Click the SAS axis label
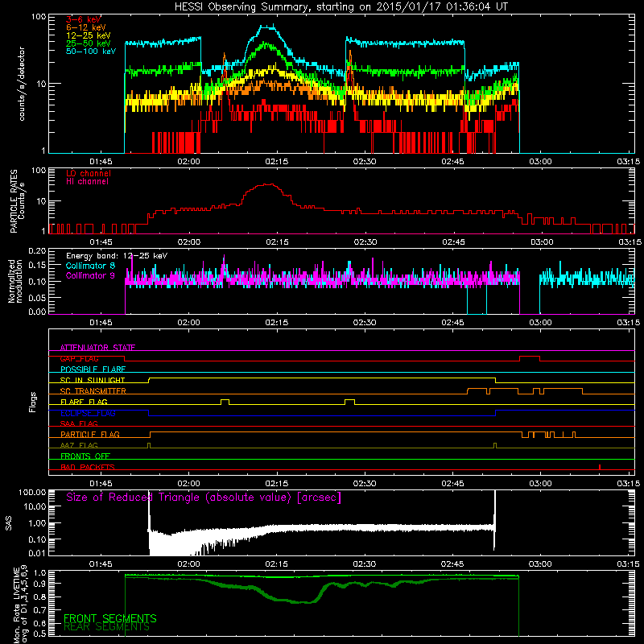Viewport: 644px width, 644px height. pos(8,522)
